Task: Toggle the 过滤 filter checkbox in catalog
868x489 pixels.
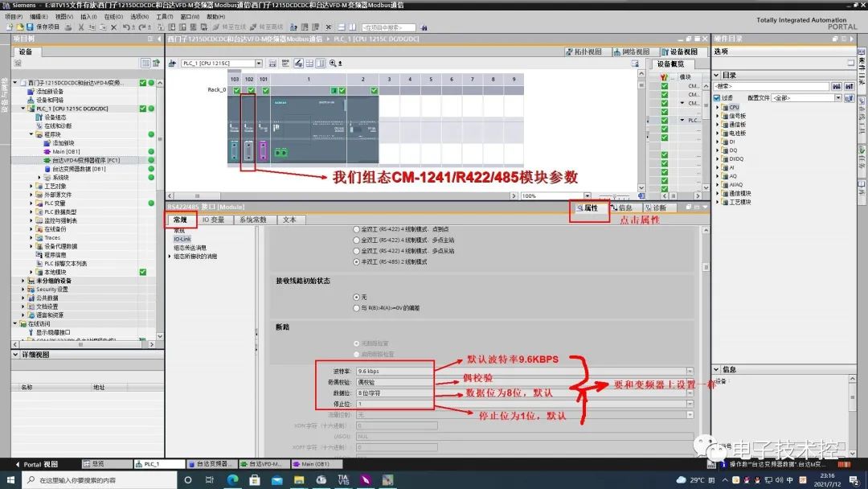Action: 718,98
